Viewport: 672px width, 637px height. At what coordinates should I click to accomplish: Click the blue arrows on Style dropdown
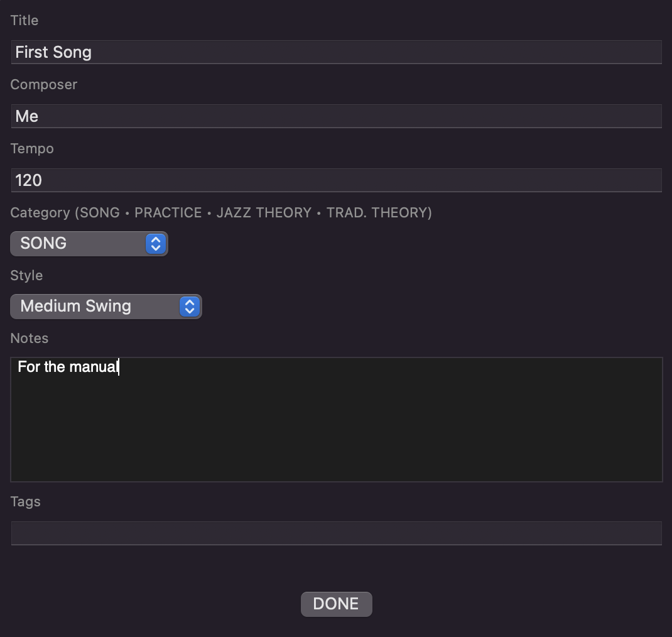(x=190, y=307)
